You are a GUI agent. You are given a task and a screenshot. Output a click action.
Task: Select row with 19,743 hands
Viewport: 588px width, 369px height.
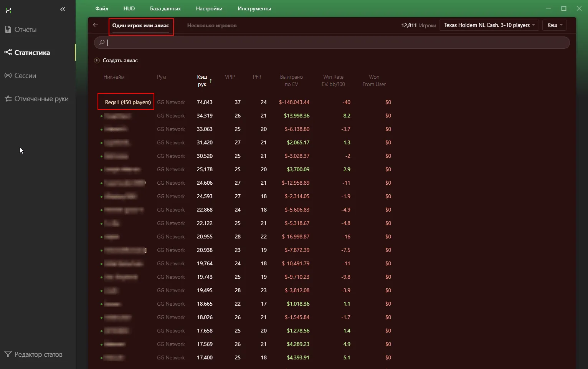[246, 277]
